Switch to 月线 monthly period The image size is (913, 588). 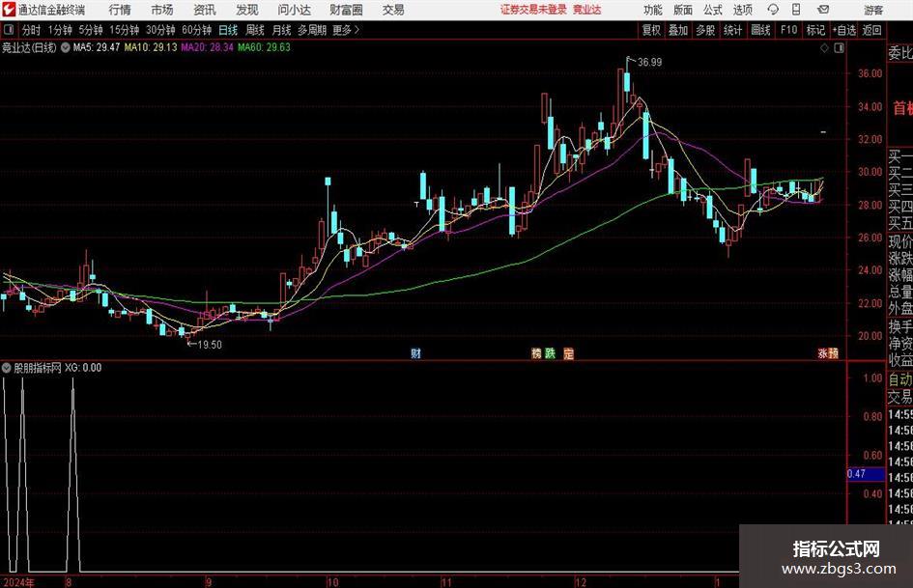(282, 30)
